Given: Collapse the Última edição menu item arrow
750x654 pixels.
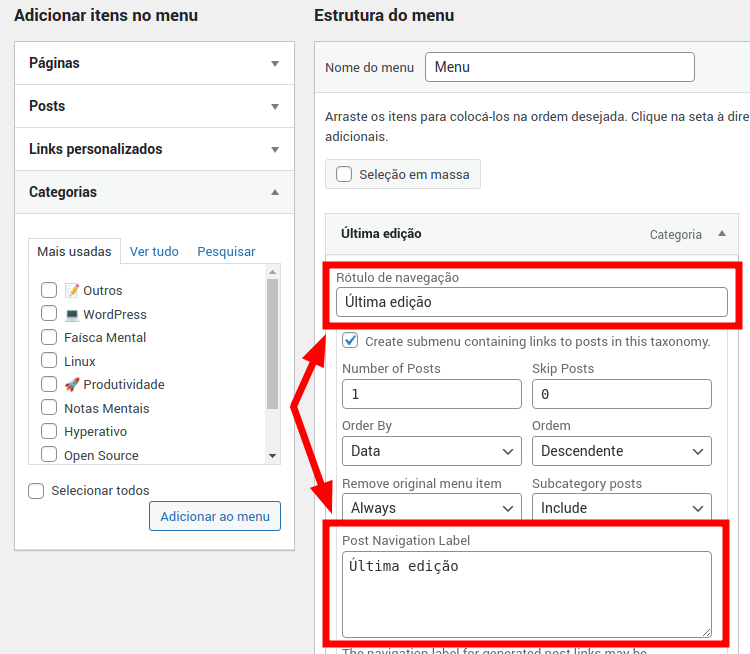Looking at the screenshot, I should pos(721,234).
